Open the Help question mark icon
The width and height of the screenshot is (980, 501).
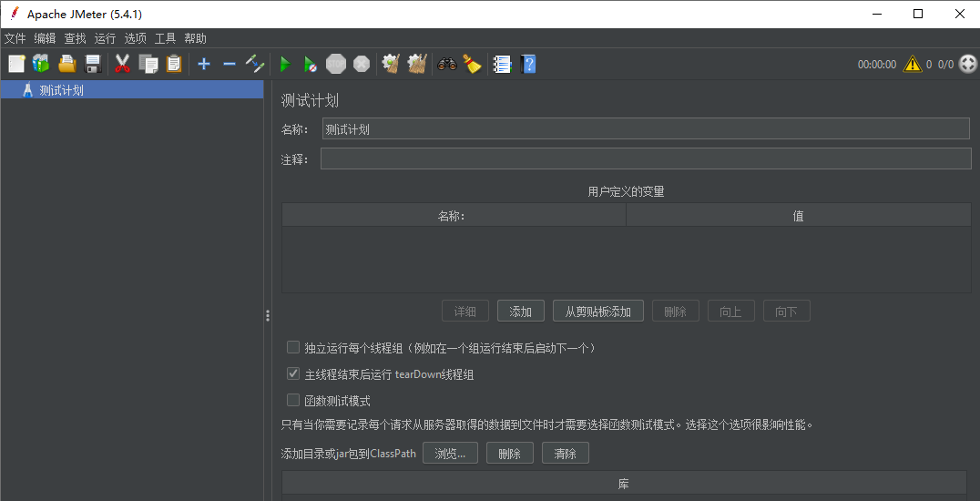click(x=528, y=64)
